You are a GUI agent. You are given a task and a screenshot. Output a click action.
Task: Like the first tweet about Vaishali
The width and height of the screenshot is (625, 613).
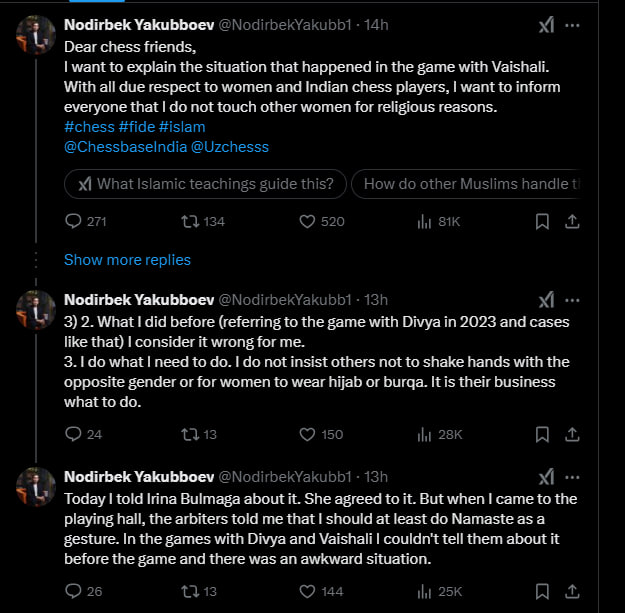(x=309, y=222)
